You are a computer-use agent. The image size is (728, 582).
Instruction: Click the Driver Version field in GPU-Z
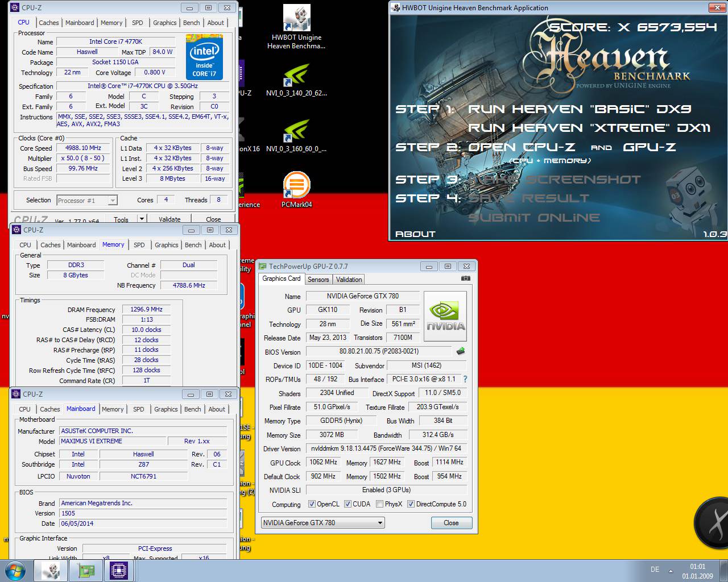386,448
